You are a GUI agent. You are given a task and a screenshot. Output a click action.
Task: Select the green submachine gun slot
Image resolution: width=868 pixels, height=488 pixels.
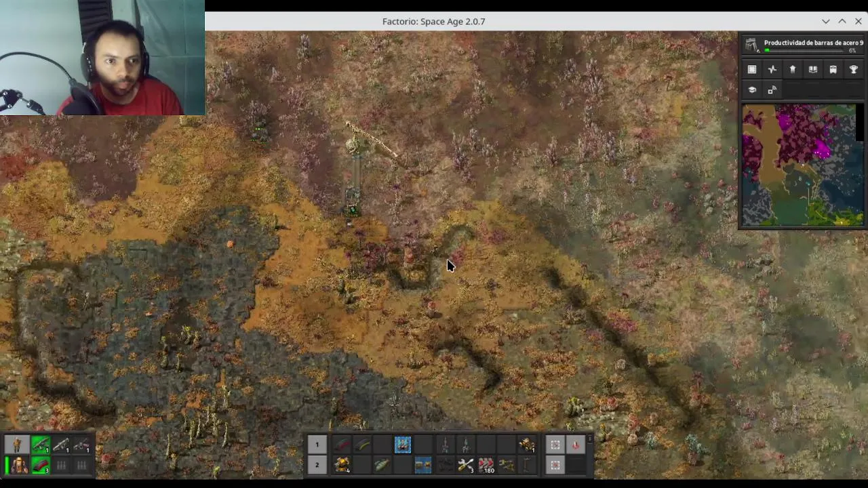(x=41, y=445)
